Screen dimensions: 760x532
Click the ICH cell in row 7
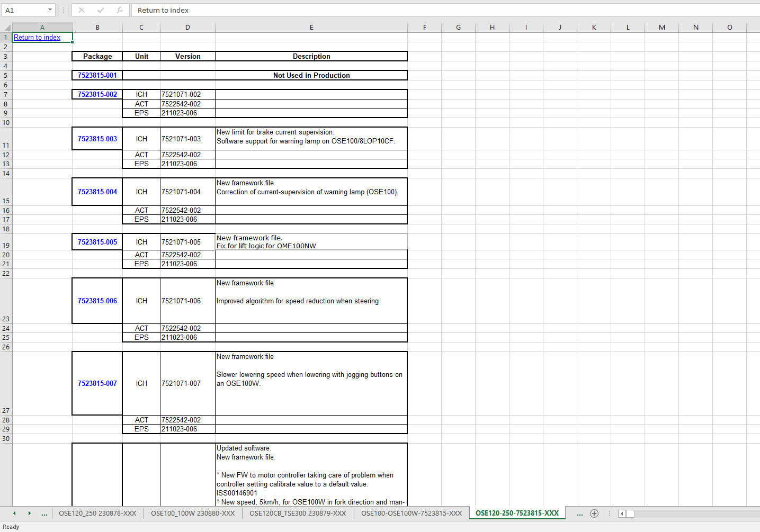141,94
